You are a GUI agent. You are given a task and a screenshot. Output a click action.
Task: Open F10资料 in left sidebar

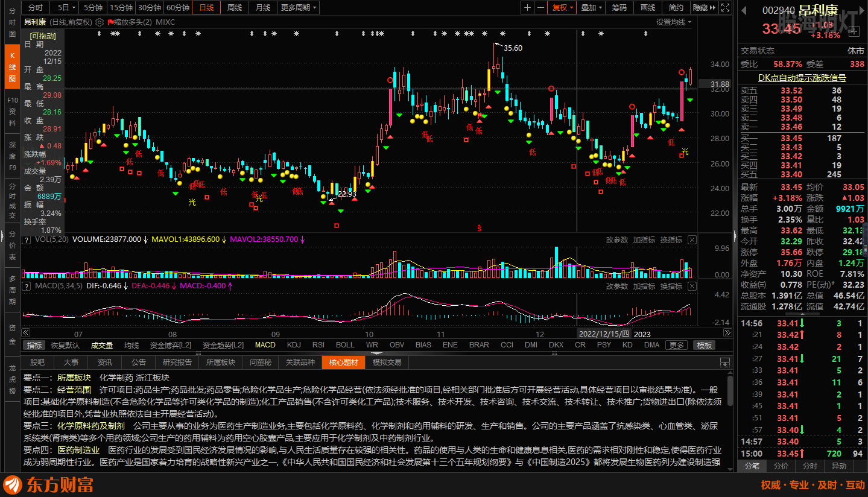(x=12, y=112)
